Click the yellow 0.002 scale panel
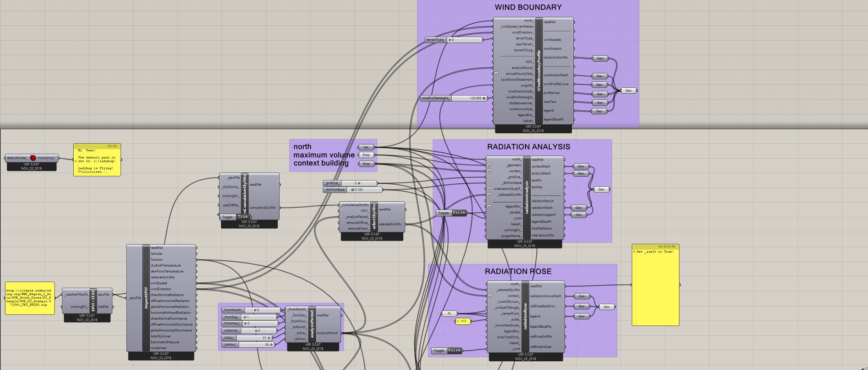This screenshot has height=370, width=868. [462, 321]
